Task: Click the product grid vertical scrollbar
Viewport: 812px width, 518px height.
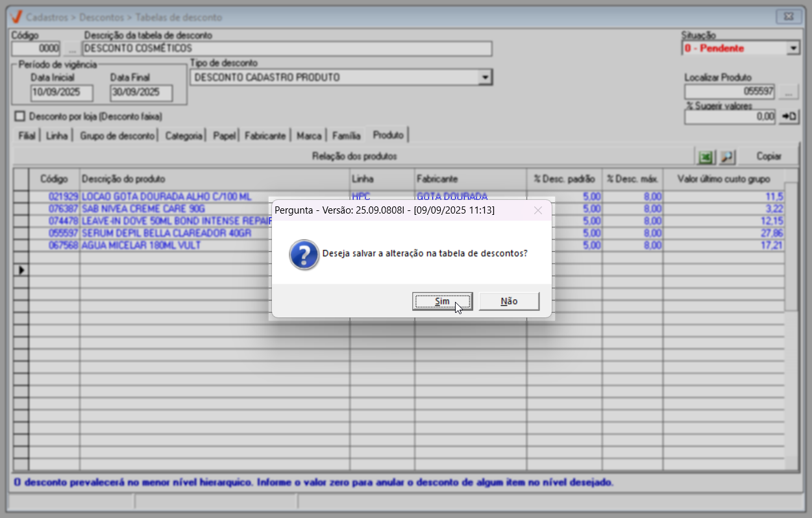Action: coord(791,321)
